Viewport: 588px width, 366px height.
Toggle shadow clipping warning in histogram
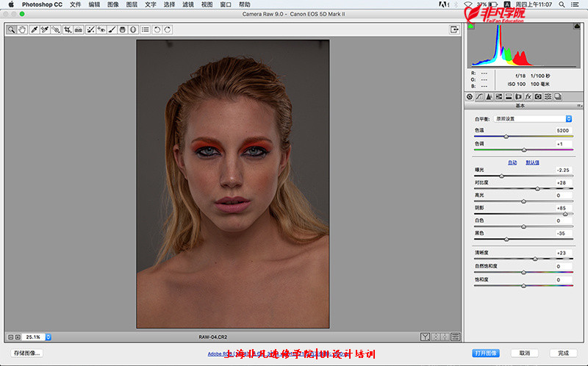click(x=470, y=26)
